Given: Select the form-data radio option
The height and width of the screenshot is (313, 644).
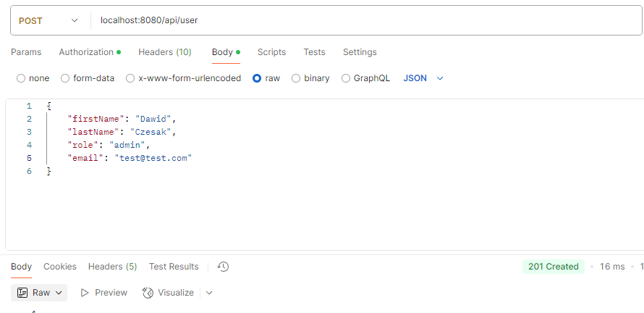Looking at the screenshot, I should [65, 78].
